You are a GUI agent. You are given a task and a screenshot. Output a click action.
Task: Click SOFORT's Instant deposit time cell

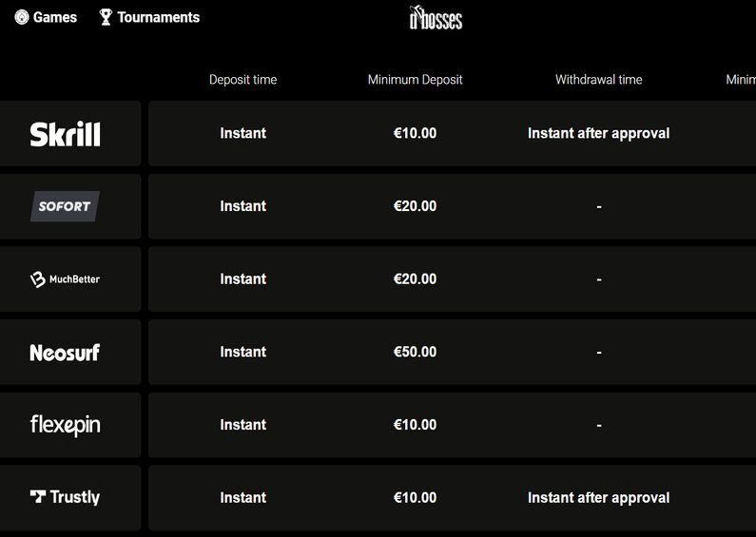[x=243, y=206]
